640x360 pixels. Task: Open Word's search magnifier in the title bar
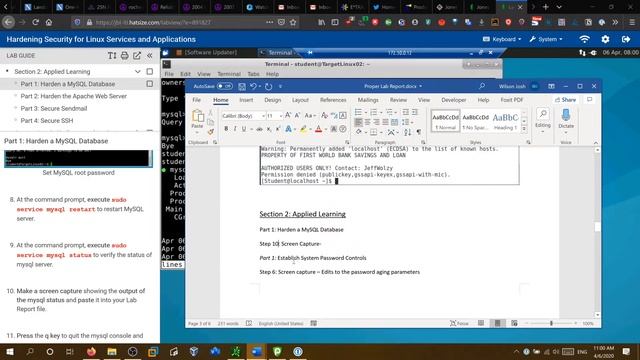coord(482,86)
